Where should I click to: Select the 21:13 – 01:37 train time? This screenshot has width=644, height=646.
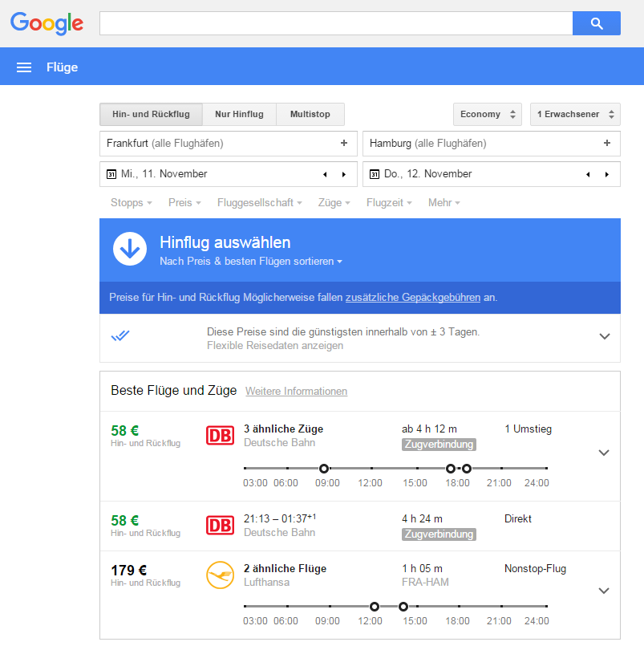pos(280,518)
